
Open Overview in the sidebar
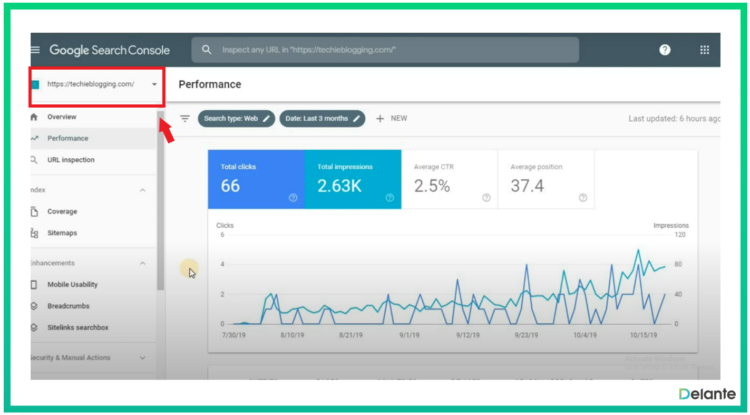(61, 117)
